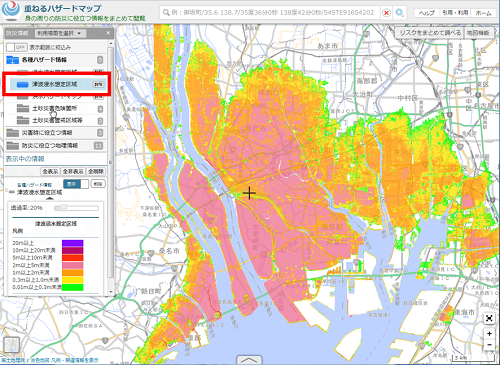Click the small badge button on 津波浸水想定区域 row
This screenshot has height=365, width=500.
coord(98,85)
